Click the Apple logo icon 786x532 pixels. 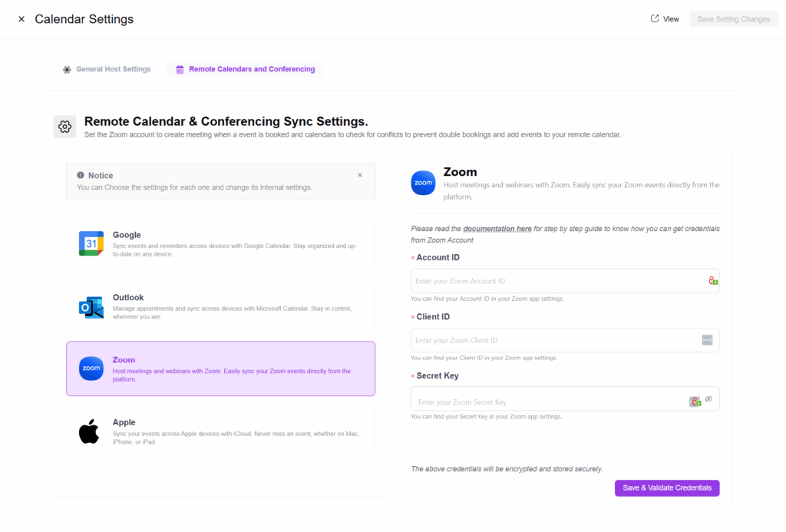tap(89, 431)
